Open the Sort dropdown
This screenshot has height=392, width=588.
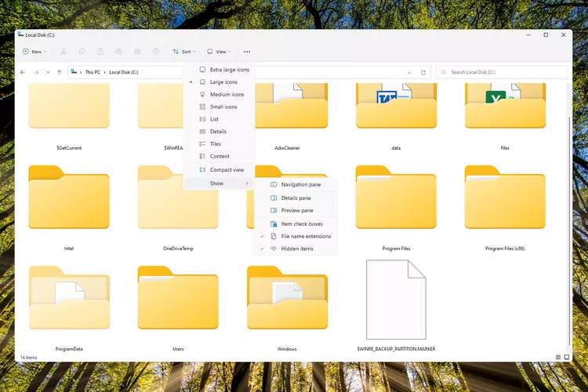(183, 52)
